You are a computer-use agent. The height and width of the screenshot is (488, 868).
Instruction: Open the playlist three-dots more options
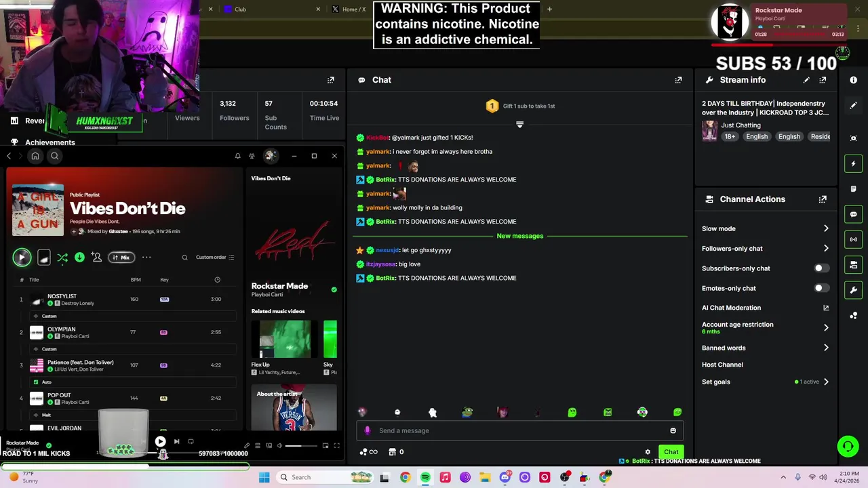pos(146,258)
